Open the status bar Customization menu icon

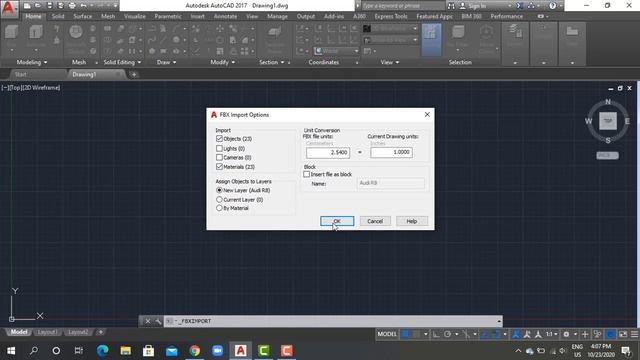(x=635, y=334)
